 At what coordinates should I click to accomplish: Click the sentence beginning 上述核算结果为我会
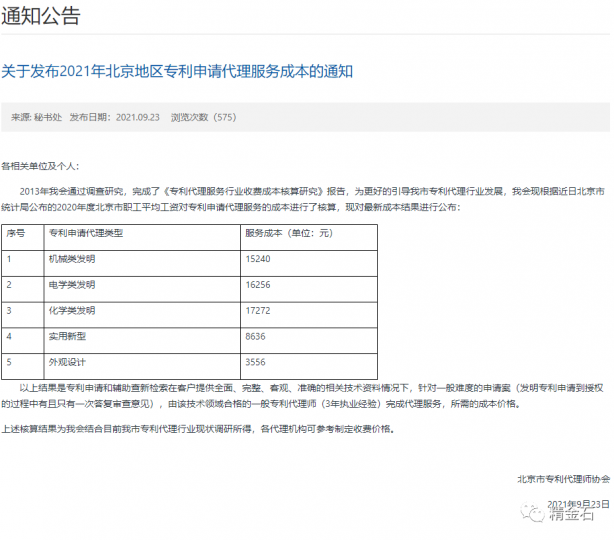tap(198, 429)
